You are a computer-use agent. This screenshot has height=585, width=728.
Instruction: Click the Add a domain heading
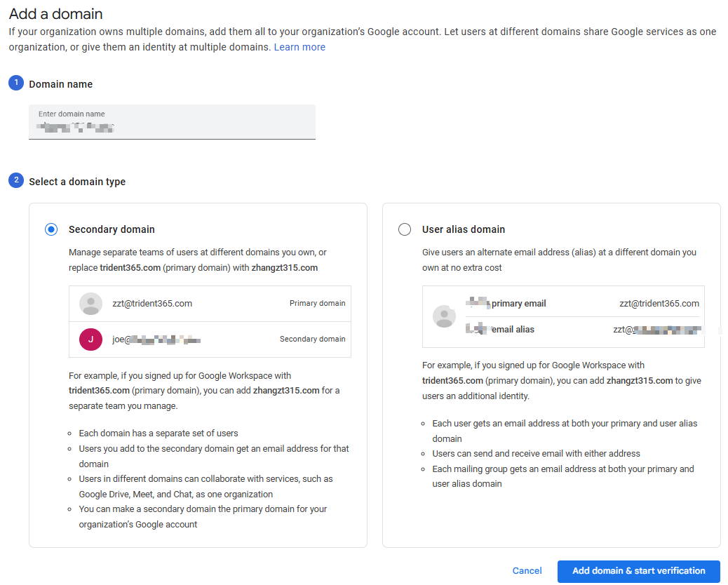pyautogui.click(x=55, y=14)
